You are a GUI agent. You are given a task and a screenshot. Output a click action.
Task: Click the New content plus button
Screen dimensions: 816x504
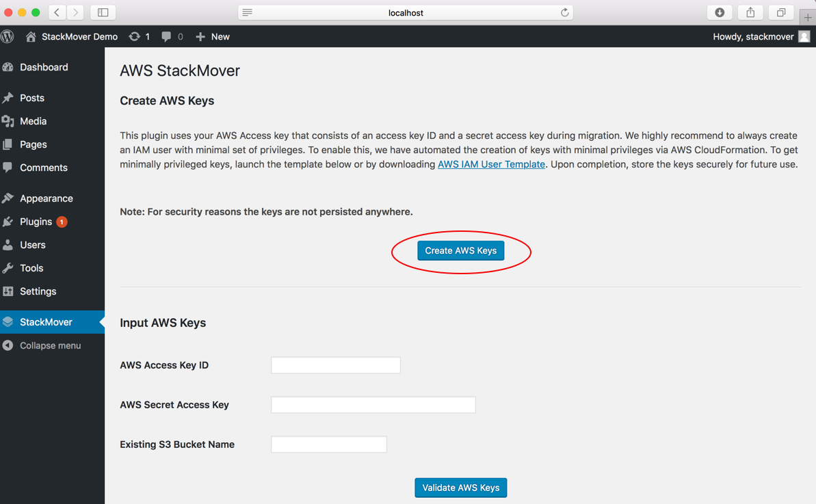[212, 36]
